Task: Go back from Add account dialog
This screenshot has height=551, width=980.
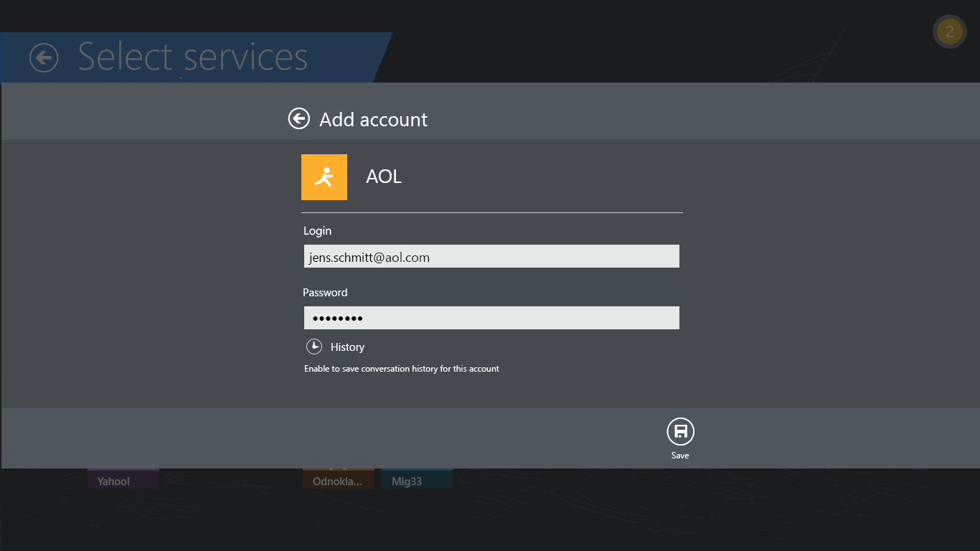Action: [x=299, y=118]
